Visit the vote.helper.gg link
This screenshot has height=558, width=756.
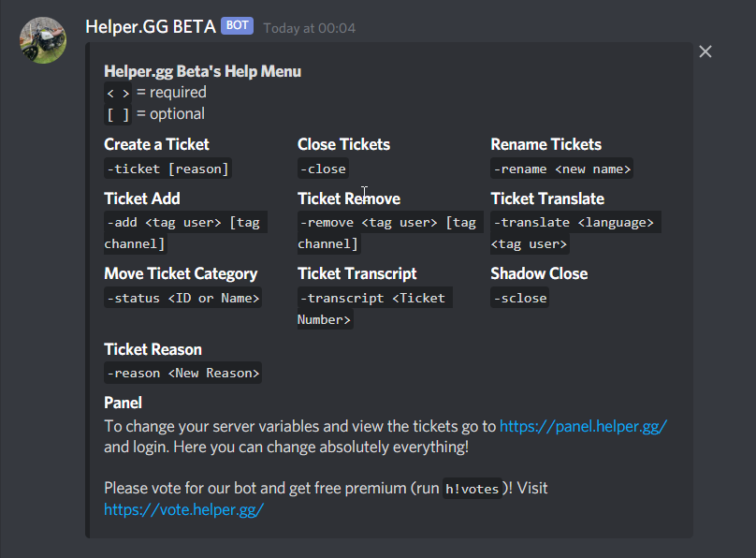(183, 509)
